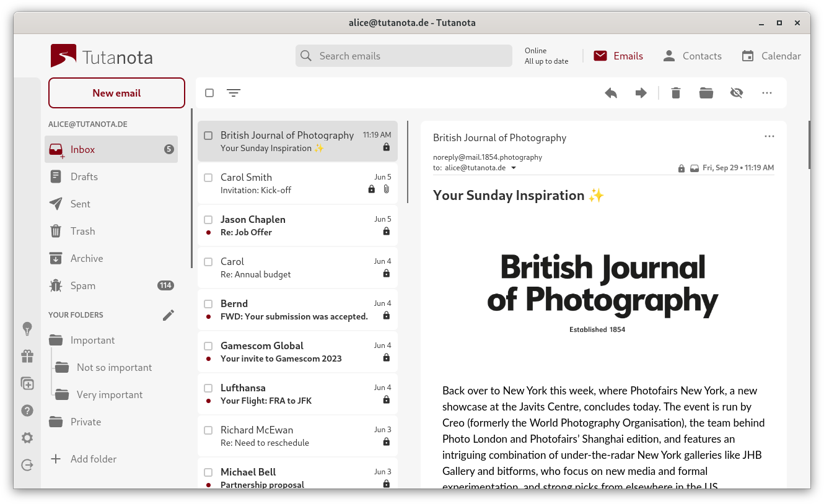Click the Archive box icon in folder list
This screenshot has width=824, height=504.
pos(56,258)
